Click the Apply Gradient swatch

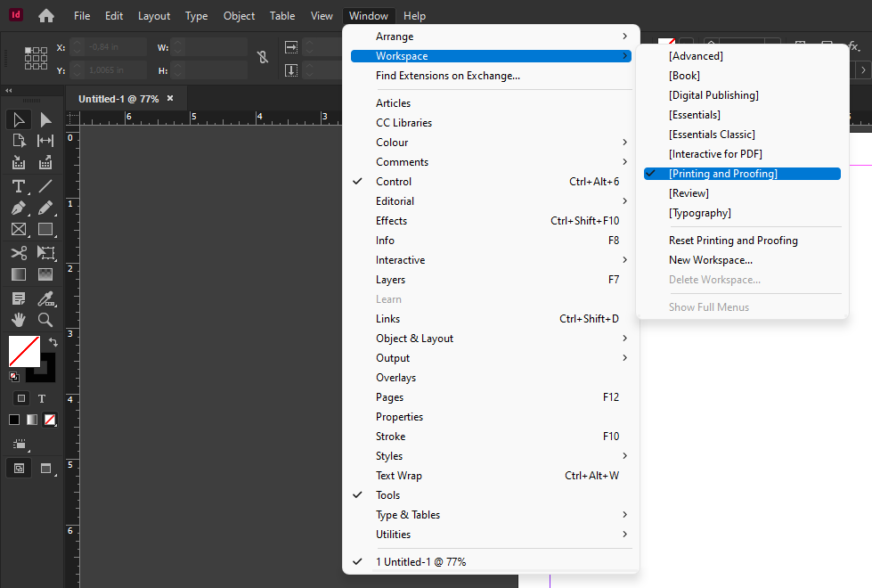pos(32,420)
